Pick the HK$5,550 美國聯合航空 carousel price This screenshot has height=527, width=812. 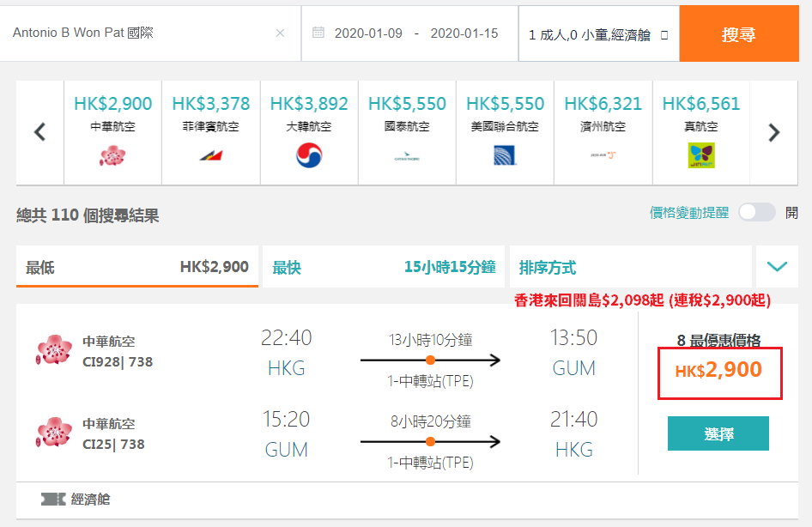pyautogui.click(x=505, y=104)
